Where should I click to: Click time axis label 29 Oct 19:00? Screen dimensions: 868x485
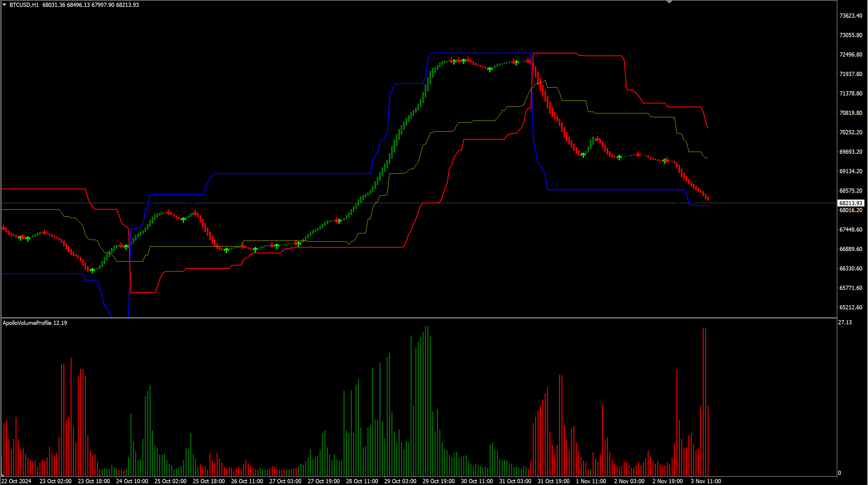coord(438,481)
